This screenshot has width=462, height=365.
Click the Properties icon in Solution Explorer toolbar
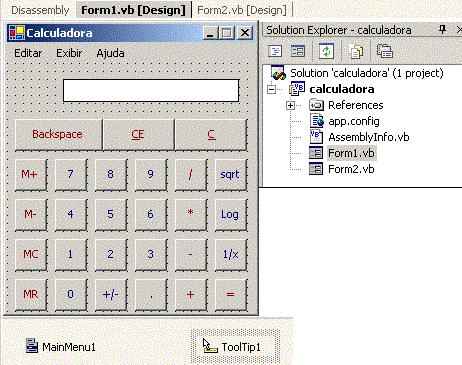pyautogui.click(x=385, y=51)
